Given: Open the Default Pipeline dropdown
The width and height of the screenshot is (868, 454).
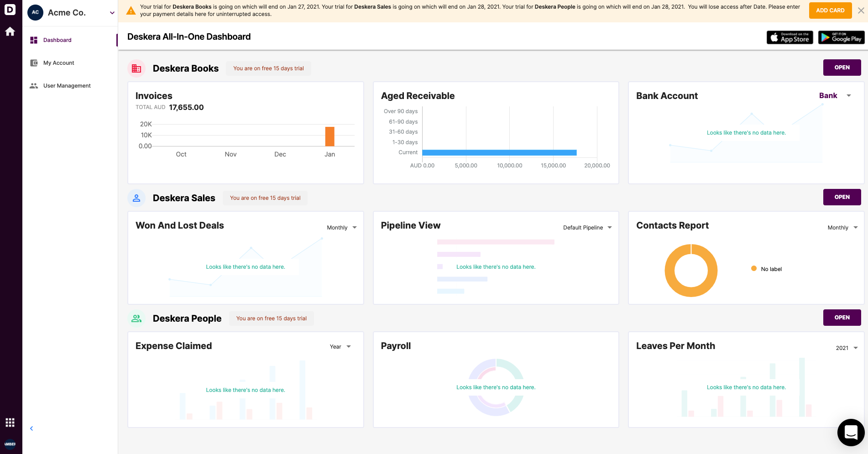Looking at the screenshot, I should coord(587,228).
